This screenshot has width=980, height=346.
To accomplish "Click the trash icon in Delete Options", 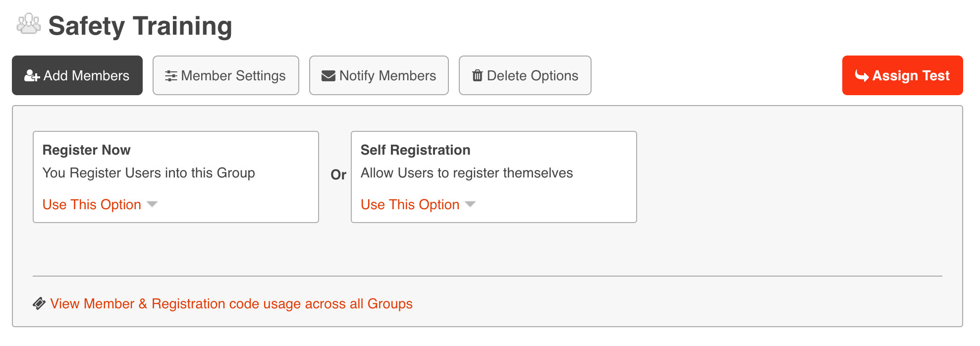I will point(477,76).
